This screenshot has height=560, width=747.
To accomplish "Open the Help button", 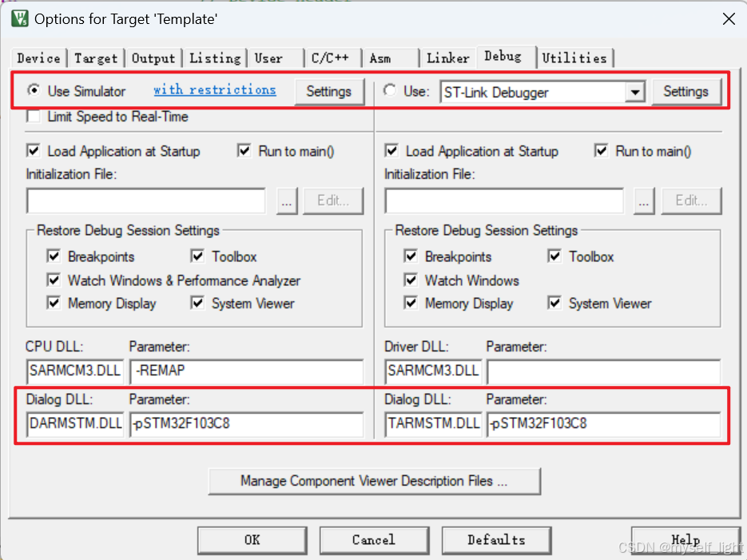I will click(685, 541).
